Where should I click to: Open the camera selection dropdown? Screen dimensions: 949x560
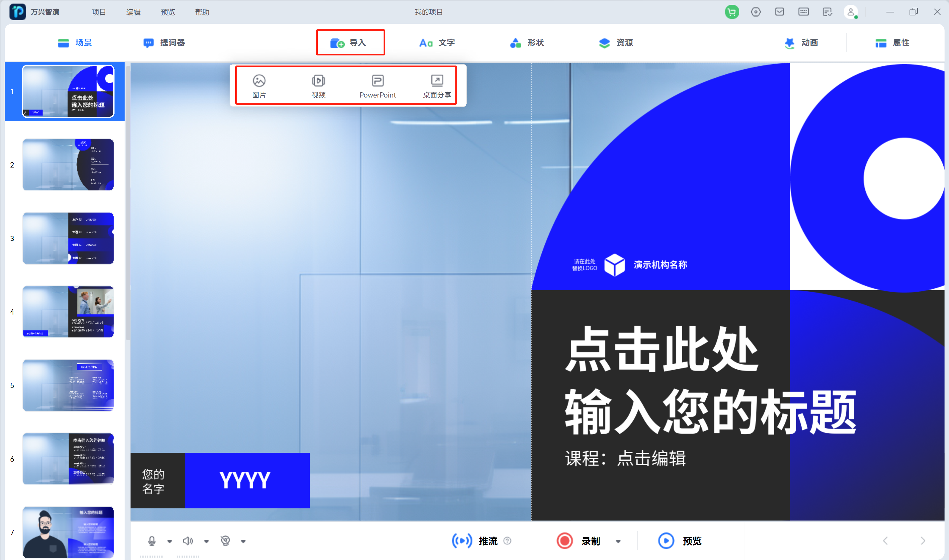pos(244,541)
